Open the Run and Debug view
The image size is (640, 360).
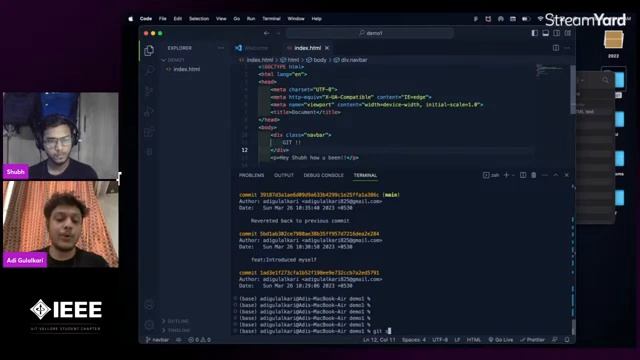pos(149,111)
